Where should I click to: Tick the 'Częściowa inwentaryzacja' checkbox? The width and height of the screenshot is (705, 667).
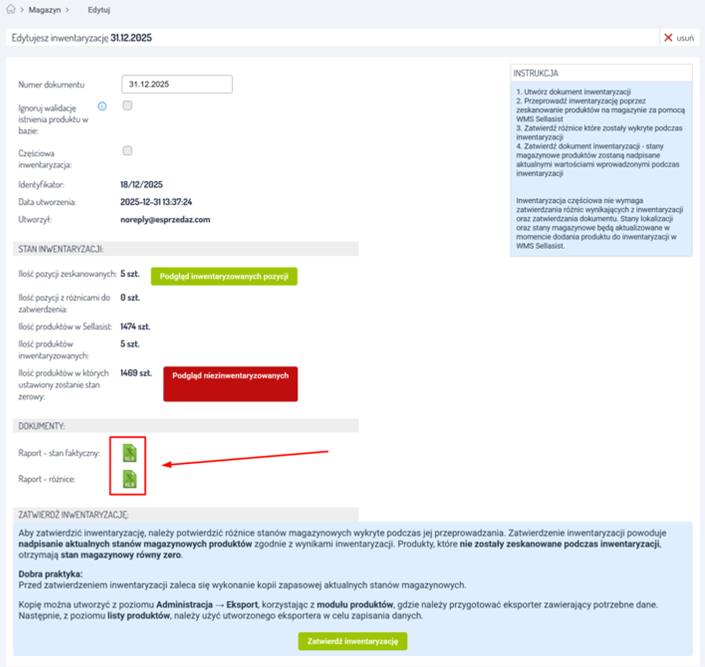[x=127, y=151]
